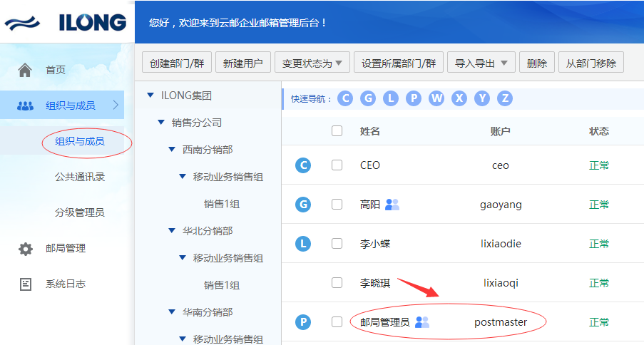The image size is (644, 345).
Task: Select the checkbox for 李小蝶
Action: [x=337, y=244]
